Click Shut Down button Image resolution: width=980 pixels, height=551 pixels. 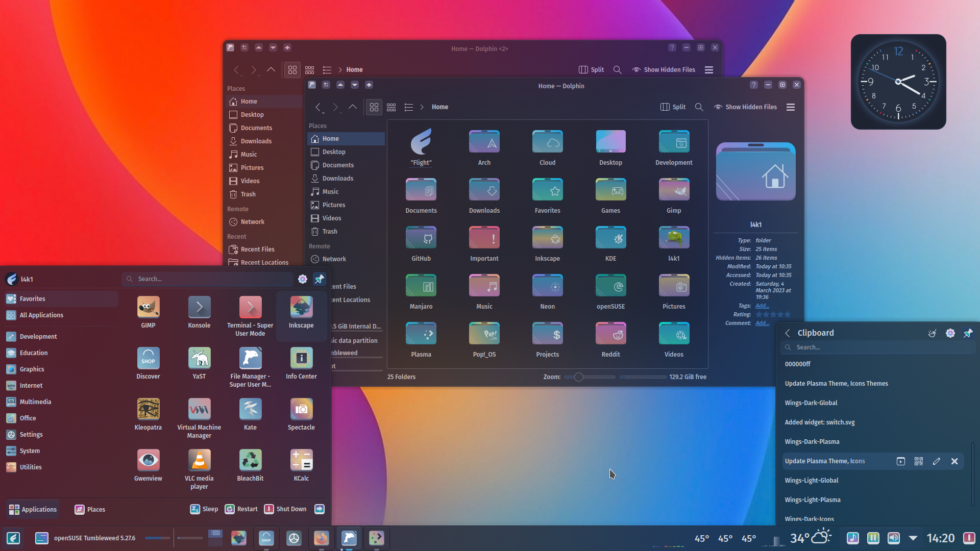point(285,509)
